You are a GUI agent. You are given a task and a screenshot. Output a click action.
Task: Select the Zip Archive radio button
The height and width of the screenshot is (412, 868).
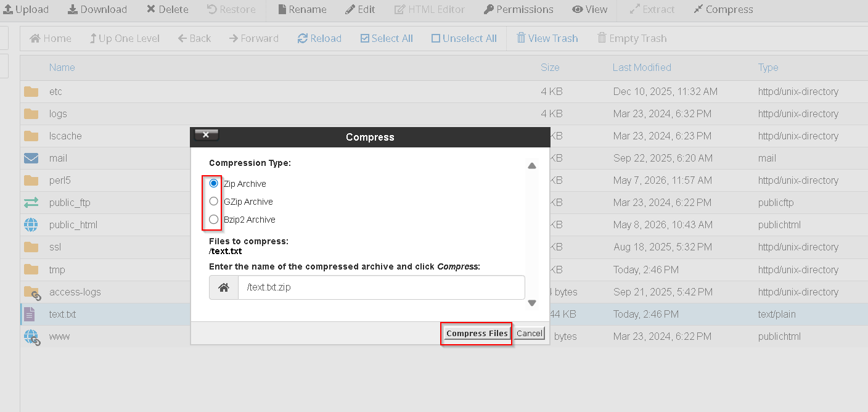tap(214, 183)
